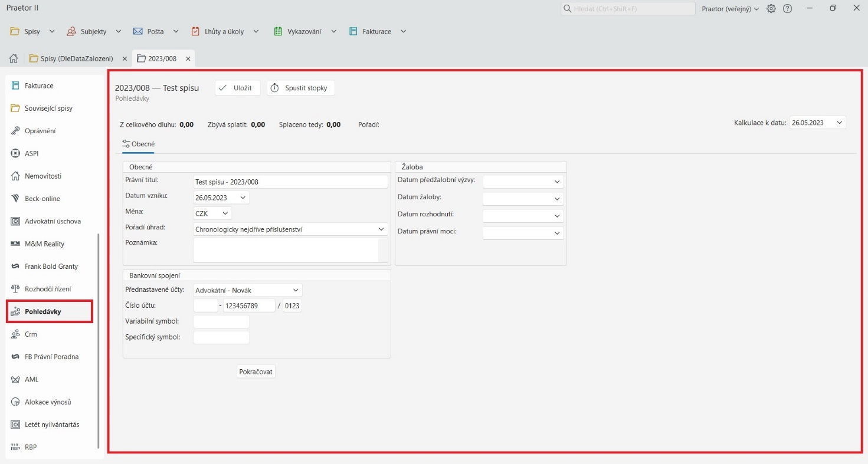Image resolution: width=868 pixels, height=464 pixels.
Task: Open Rozhodčí řízení in the sidebar
Action: 47,289
